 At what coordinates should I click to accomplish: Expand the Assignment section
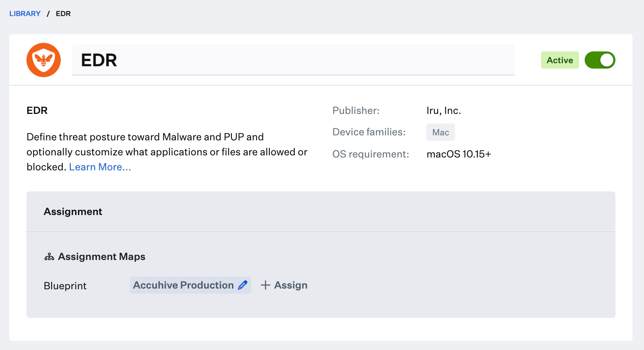[73, 211]
